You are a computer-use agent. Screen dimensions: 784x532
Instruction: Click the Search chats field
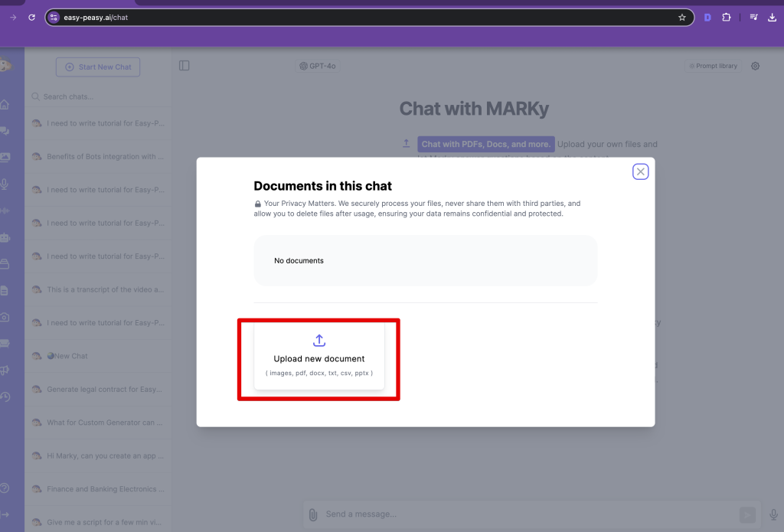tap(100, 96)
